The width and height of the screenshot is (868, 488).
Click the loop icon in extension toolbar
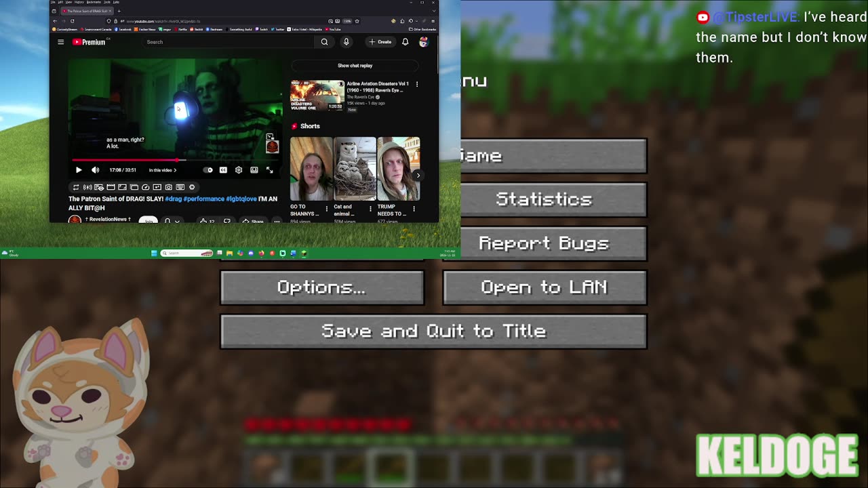click(x=76, y=187)
